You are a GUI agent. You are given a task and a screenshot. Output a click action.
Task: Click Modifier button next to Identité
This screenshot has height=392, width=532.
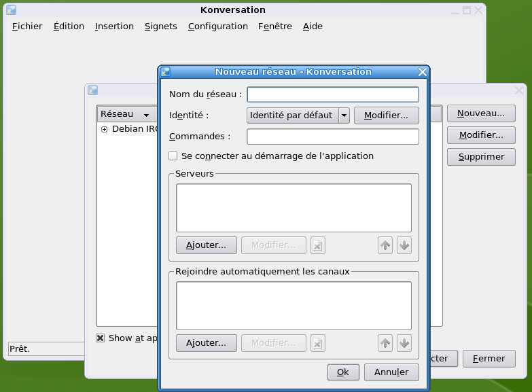coord(386,115)
